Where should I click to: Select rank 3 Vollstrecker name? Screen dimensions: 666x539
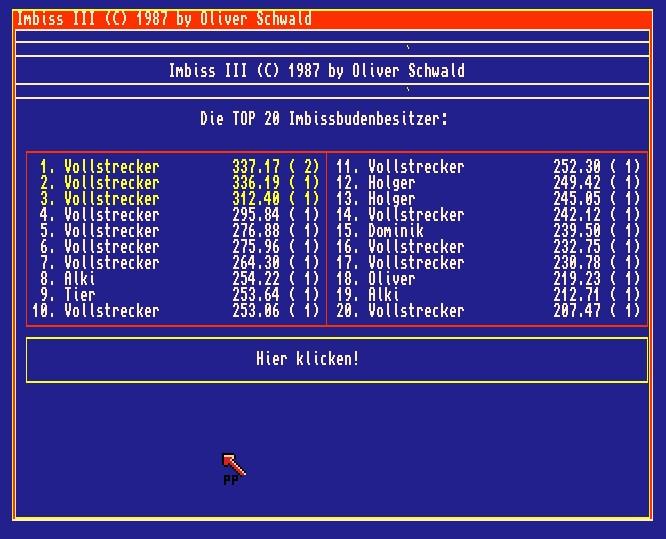coord(112,199)
